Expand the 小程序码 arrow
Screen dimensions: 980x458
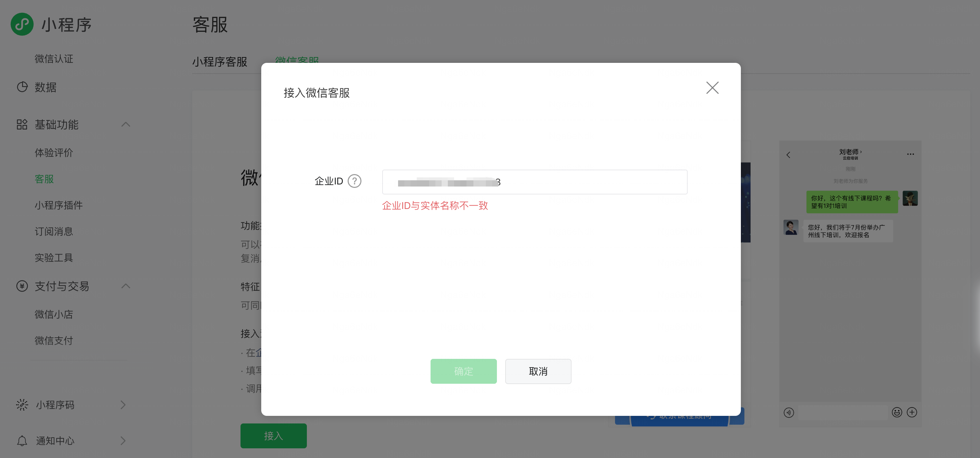[x=123, y=405]
